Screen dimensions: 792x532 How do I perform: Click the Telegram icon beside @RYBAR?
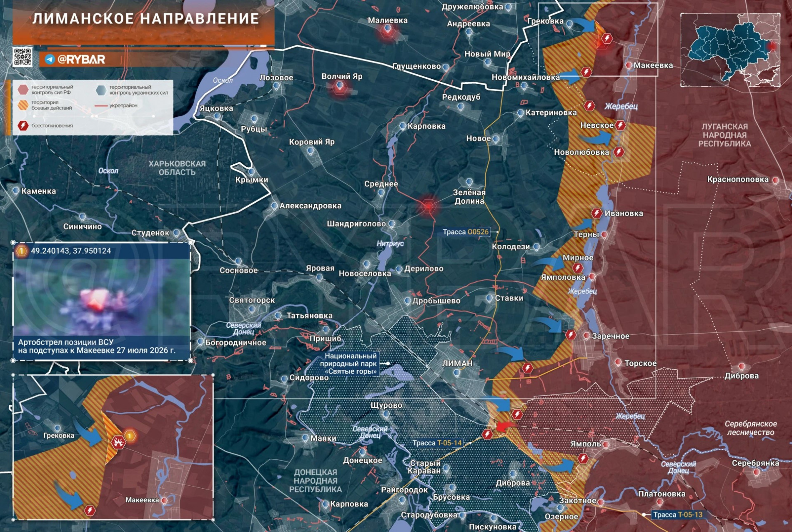coord(50,59)
